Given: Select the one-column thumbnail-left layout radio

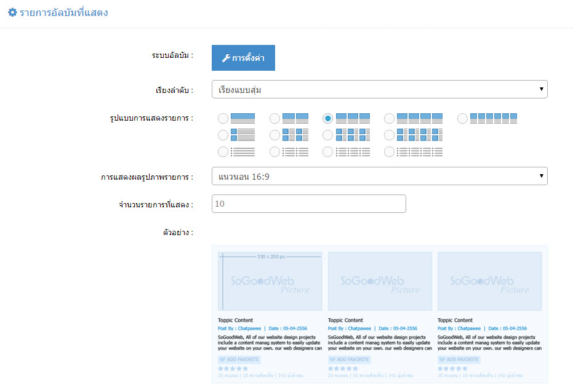Looking at the screenshot, I should (223, 135).
